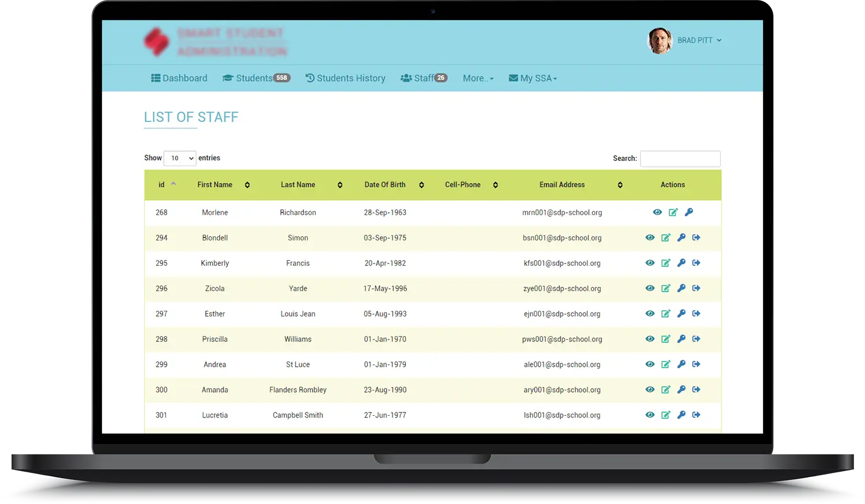865x504 pixels.
Task: Click exit-arrow icon in Blondell Simon row
Action: 696,238
